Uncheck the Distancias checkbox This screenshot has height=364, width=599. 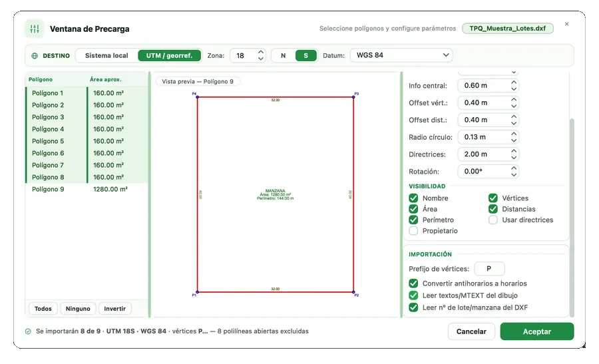[493, 209]
